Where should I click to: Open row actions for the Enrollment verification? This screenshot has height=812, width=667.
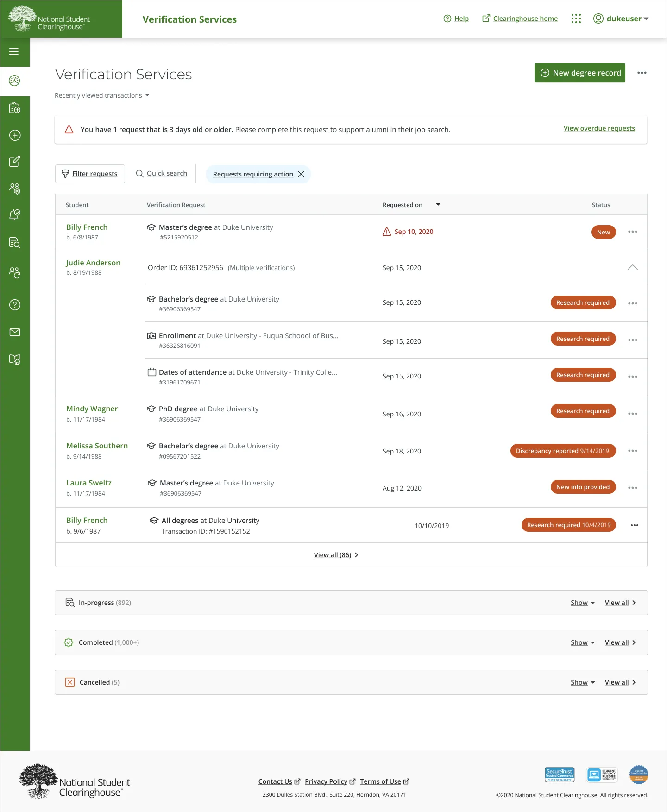pos(633,340)
